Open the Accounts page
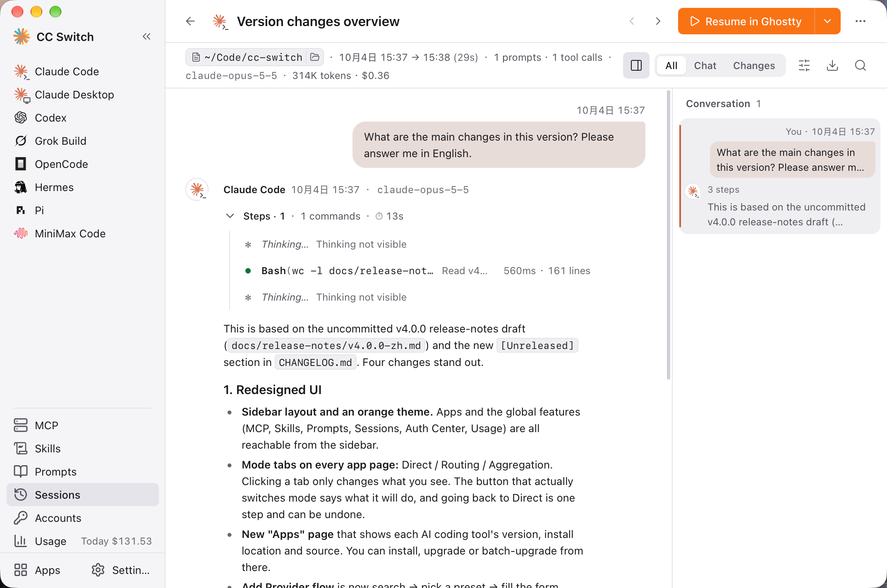Image resolution: width=887 pixels, height=588 pixels. click(x=83, y=518)
